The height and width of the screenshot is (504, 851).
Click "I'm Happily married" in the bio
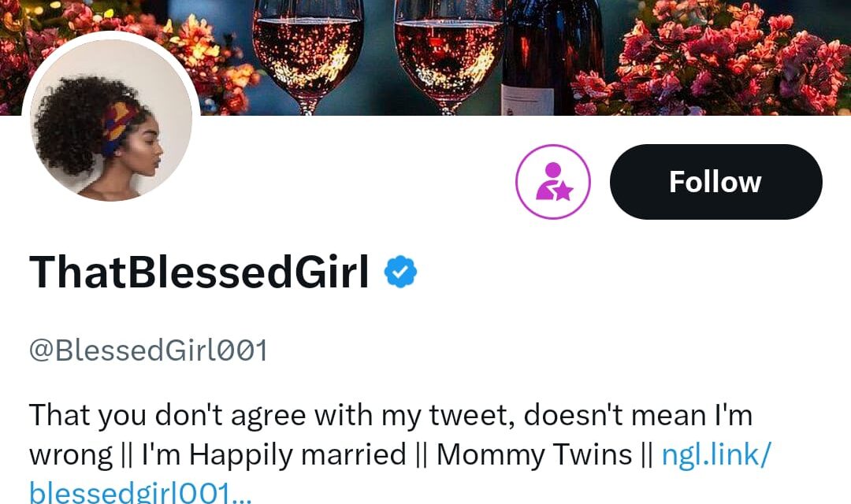[x=274, y=454]
